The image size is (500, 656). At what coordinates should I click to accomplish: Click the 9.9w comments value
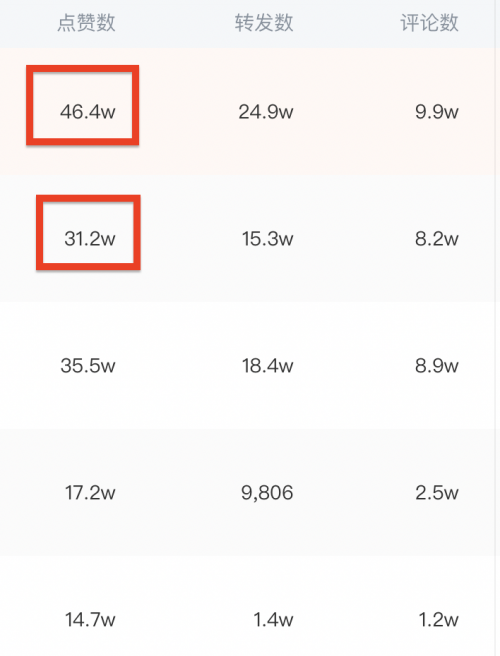pos(437,112)
